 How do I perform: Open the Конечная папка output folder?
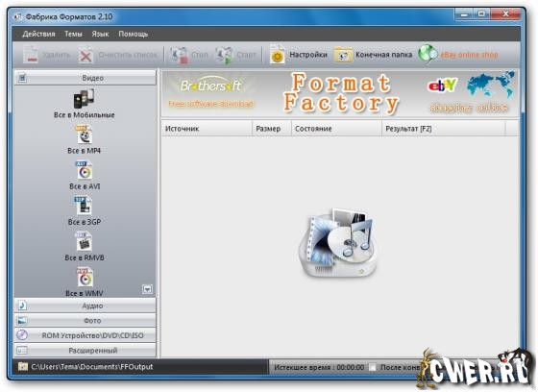[x=374, y=55]
